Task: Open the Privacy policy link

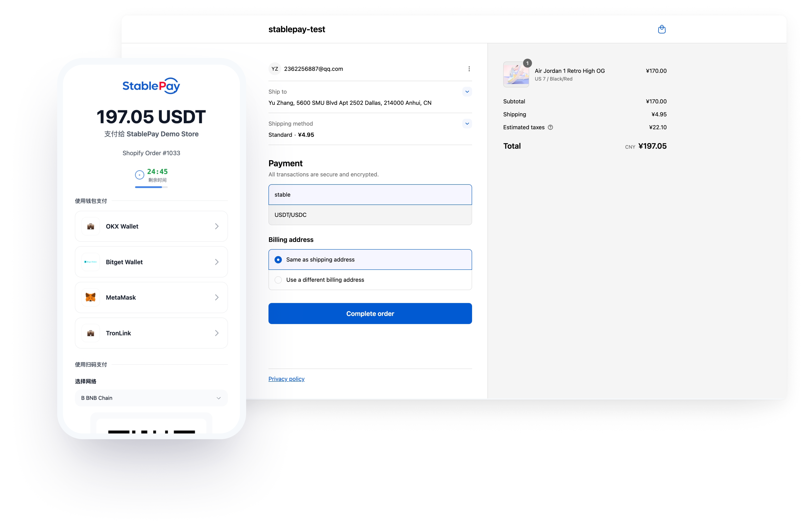Action: (x=286, y=379)
